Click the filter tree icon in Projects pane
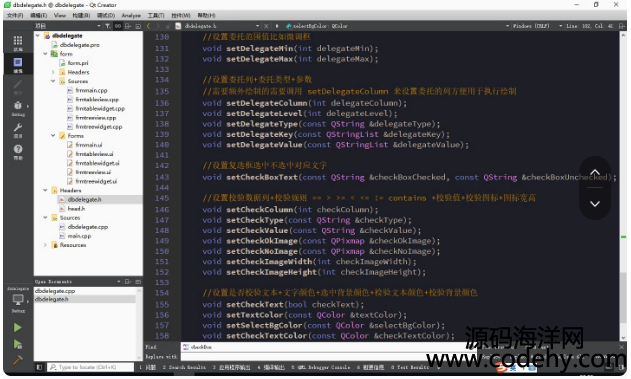Screen dimensions: 631x379 [107, 26]
